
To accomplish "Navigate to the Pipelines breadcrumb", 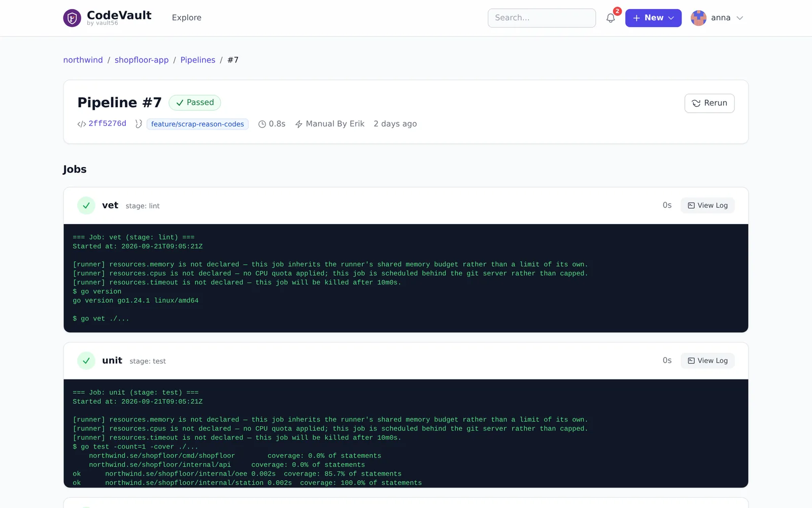I will coord(198,60).
